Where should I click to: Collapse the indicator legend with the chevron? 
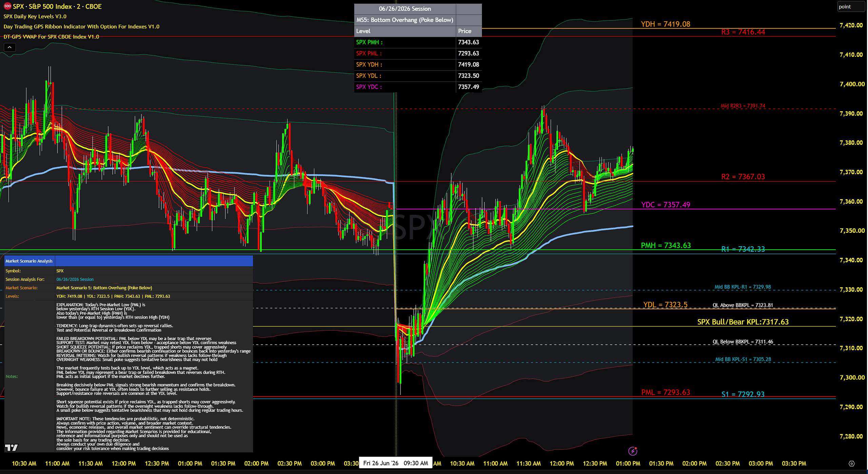tap(9, 47)
